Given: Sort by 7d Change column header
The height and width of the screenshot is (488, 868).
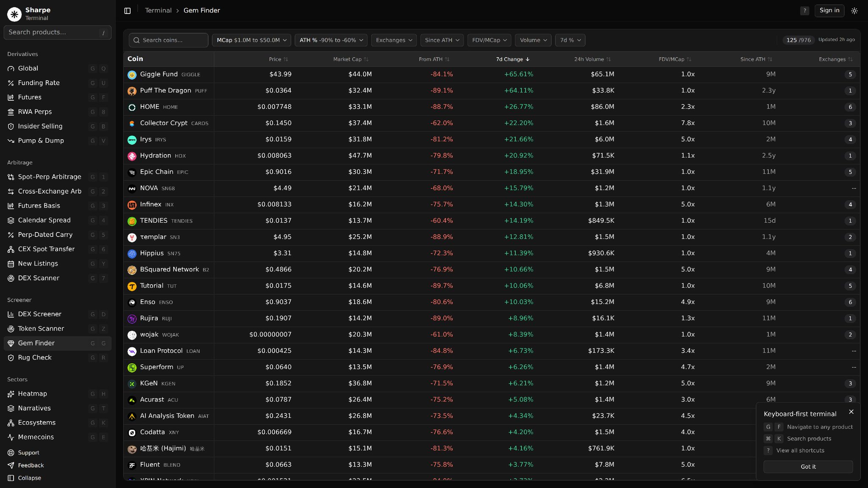Looking at the screenshot, I should pos(513,59).
